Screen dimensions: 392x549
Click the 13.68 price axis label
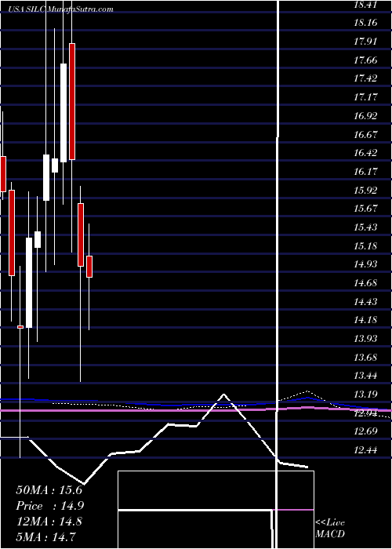(366, 358)
